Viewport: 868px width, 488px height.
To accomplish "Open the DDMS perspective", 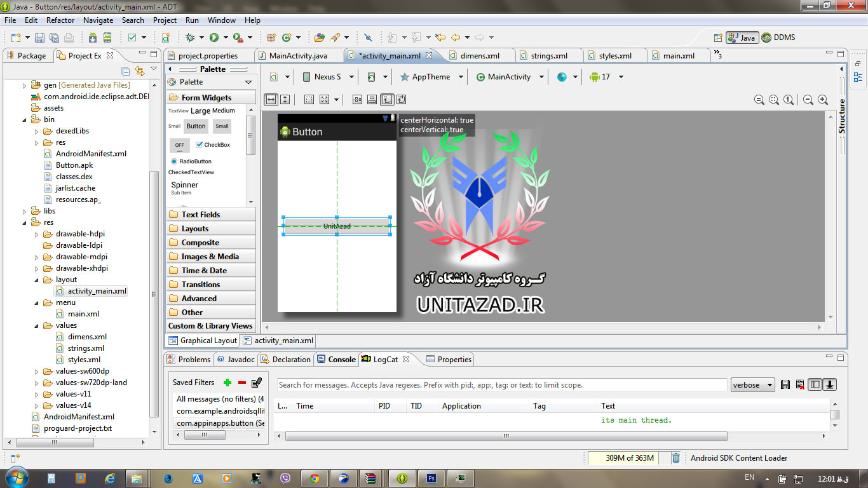I will [x=778, y=37].
